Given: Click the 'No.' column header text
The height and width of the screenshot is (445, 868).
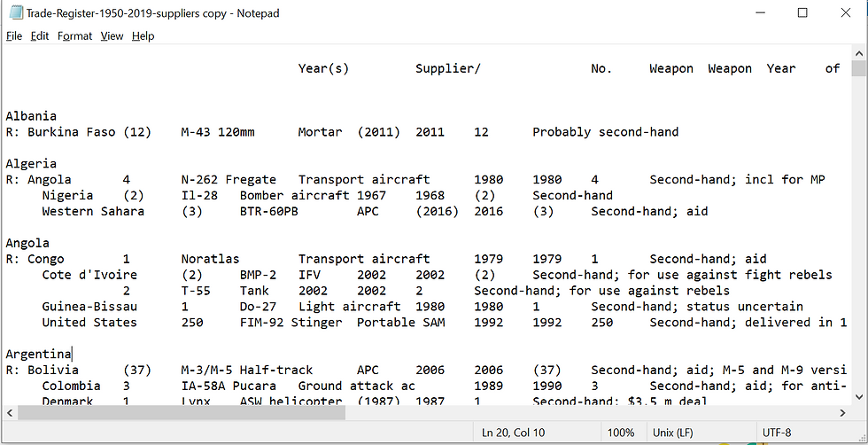Looking at the screenshot, I should 601,69.
